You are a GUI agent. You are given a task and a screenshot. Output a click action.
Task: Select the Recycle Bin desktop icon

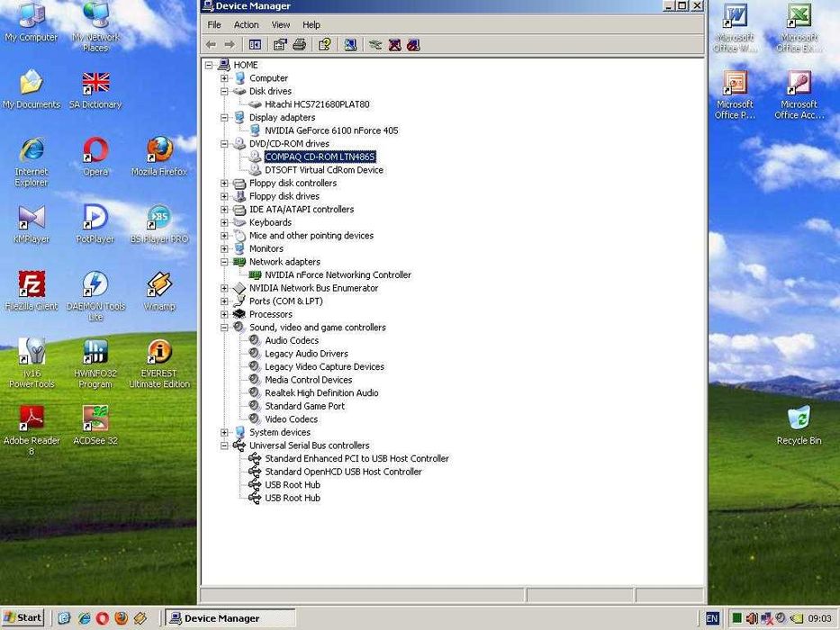point(799,426)
